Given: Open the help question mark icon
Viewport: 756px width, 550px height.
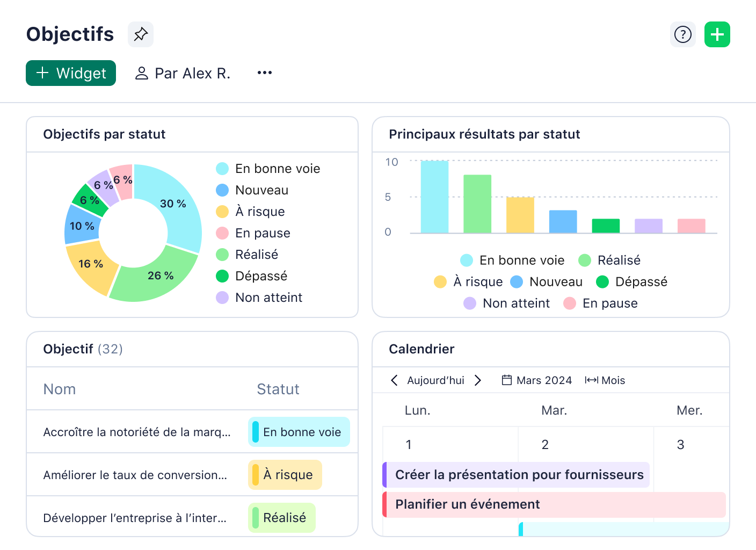Looking at the screenshot, I should 682,34.
